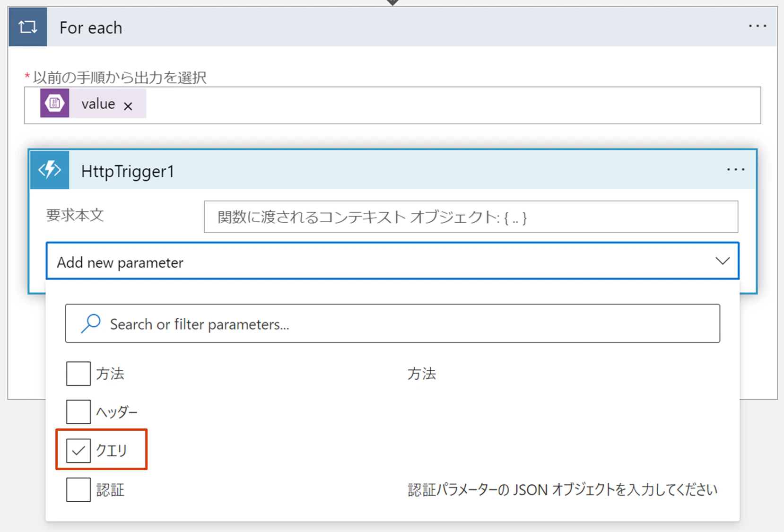Image resolution: width=784 pixels, height=532 pixels.
Task: Uncheck the クエリ checkbox
Action: point(78,450)
